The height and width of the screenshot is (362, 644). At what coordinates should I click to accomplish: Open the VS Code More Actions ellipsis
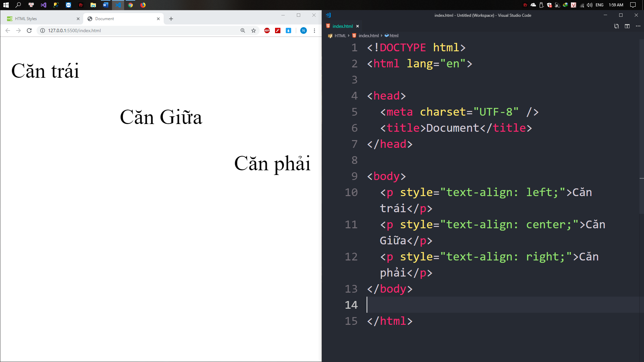[x=638, y=26]
